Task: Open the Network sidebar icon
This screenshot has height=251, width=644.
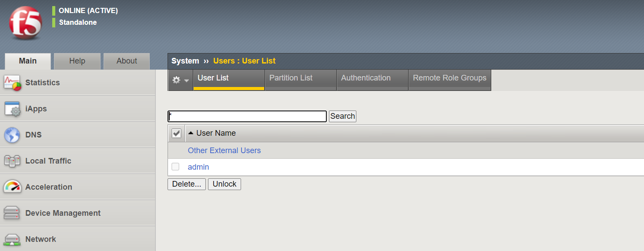Action: click(x=12, y=239)
